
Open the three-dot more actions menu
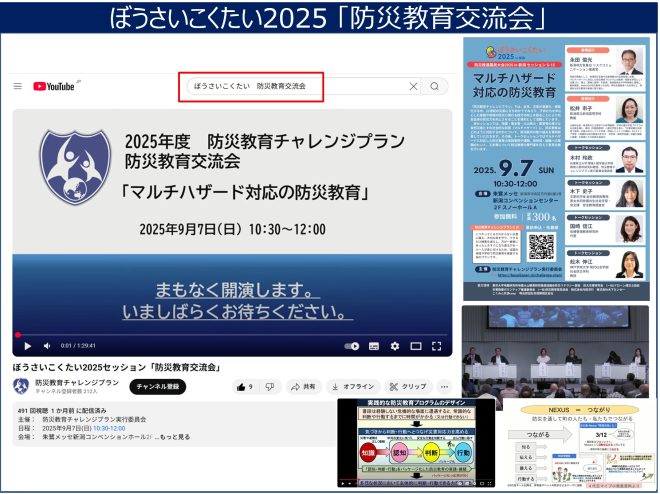(x=443, y=386)
